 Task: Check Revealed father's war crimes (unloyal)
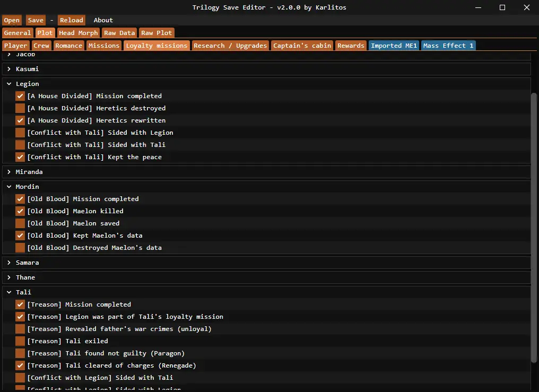point(20,329)
